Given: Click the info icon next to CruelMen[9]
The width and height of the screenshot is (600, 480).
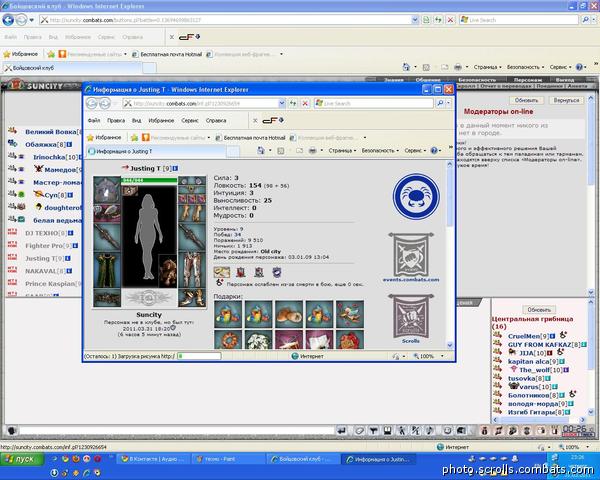Looking at the screenshot, I should (x=553, y=336).
